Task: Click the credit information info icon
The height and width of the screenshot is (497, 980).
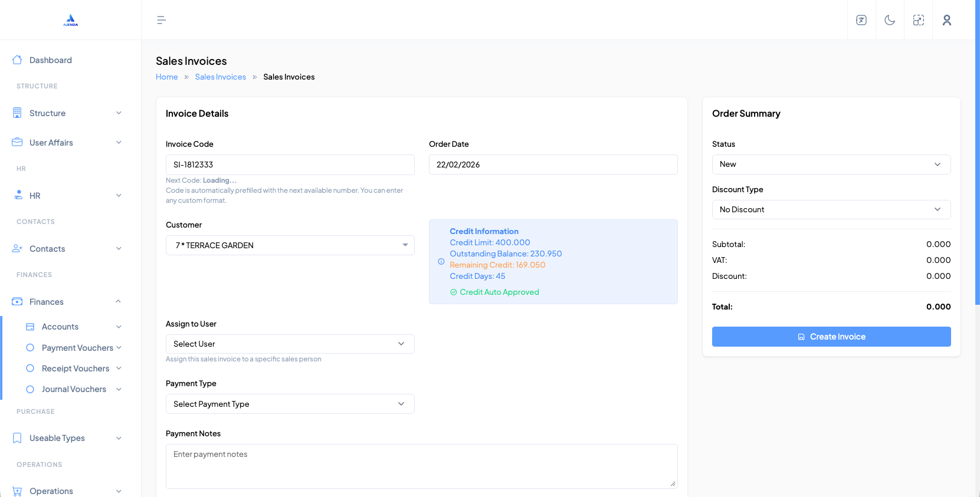Action: [x=441, y=262]
